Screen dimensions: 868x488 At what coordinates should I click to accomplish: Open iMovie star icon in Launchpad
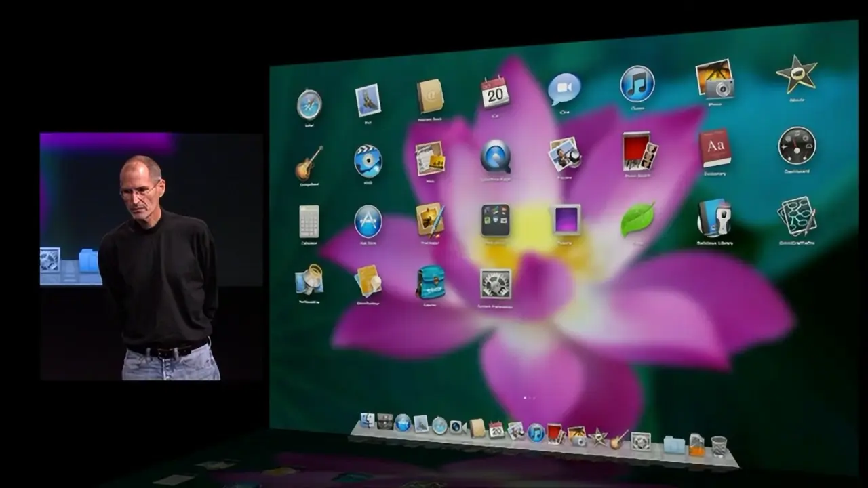[x=797, y=74]
